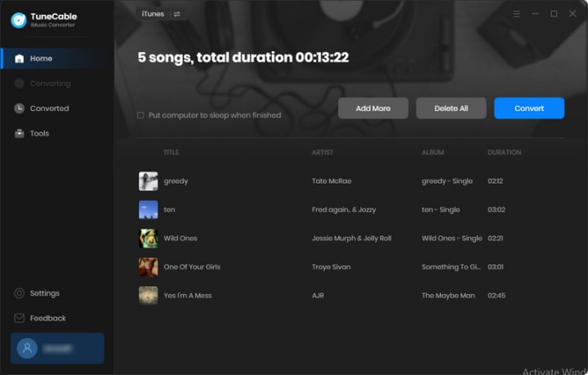Click the artist Jessie Murph & Jelly Roll
Screen dimensions: 588x375
351,239
